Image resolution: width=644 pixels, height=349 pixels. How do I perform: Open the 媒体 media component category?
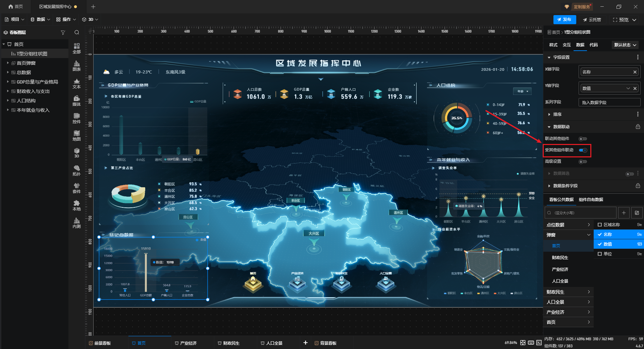(76, 100)
